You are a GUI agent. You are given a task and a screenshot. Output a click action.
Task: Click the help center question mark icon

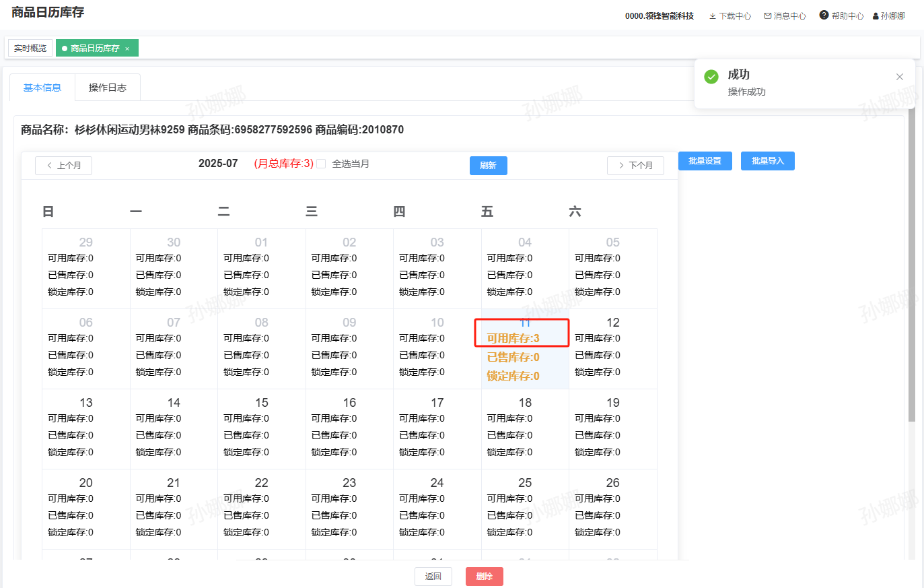click(x=824, y=15)
